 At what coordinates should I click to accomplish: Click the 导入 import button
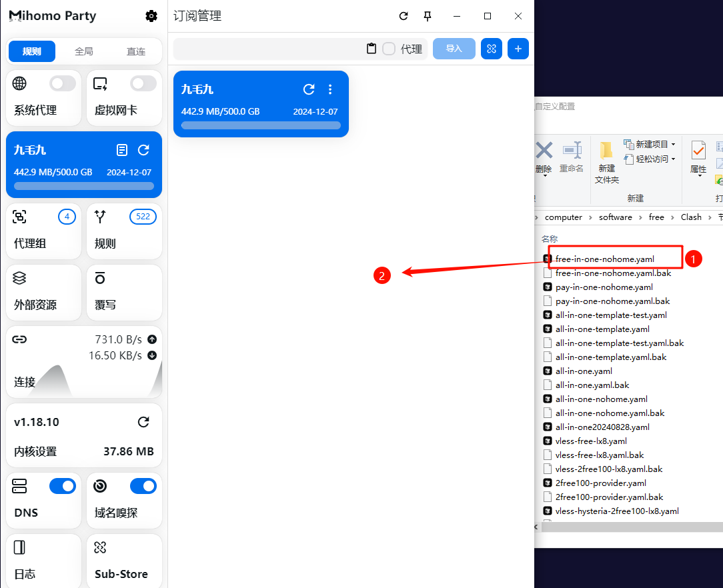454,49
